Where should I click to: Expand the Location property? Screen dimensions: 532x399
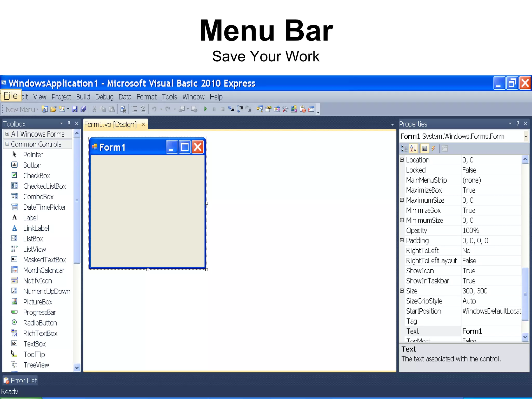402,160
